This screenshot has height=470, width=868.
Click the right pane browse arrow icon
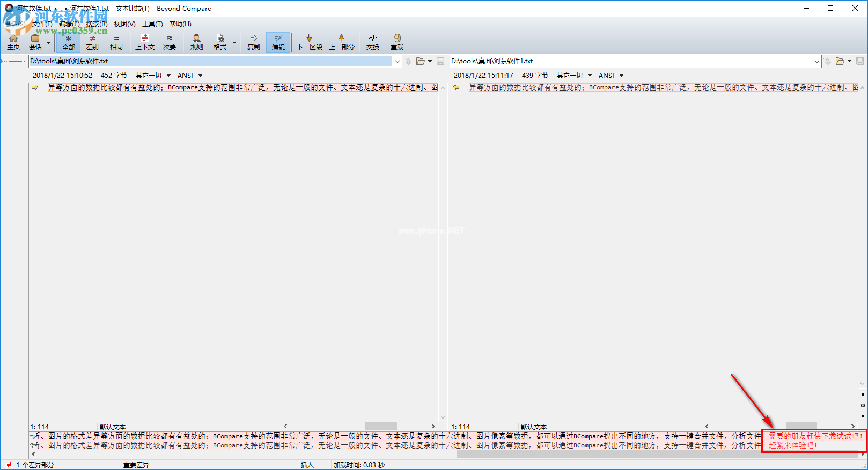coord(828,61)
